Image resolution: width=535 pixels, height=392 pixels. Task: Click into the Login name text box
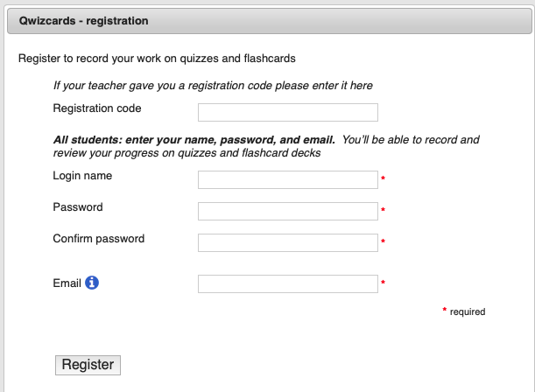coord(287,179)
